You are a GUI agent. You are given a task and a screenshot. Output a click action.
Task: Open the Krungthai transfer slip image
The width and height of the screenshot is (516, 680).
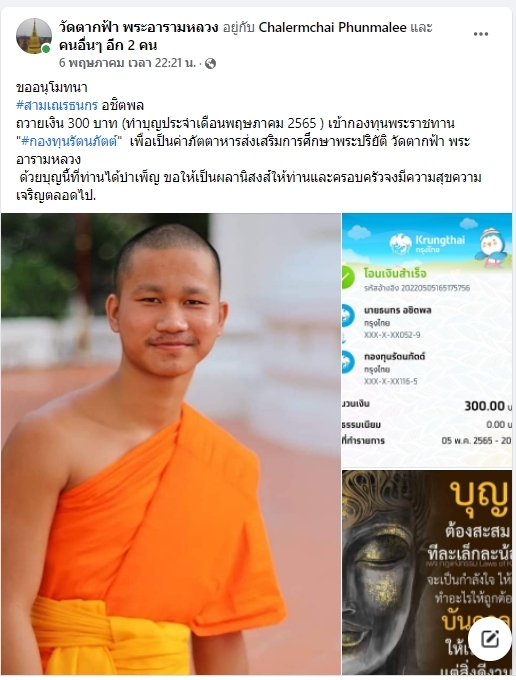click(x=427, y=340)
